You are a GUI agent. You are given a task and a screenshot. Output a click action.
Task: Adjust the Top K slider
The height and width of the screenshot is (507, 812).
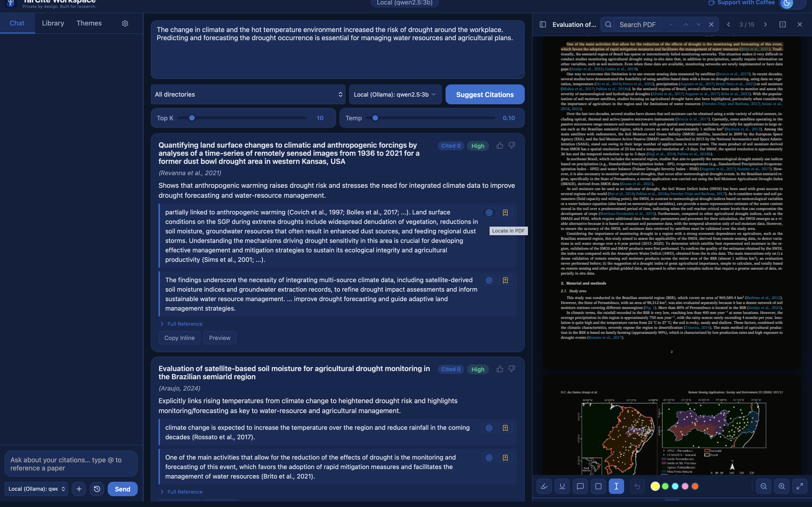coord(242,118)
